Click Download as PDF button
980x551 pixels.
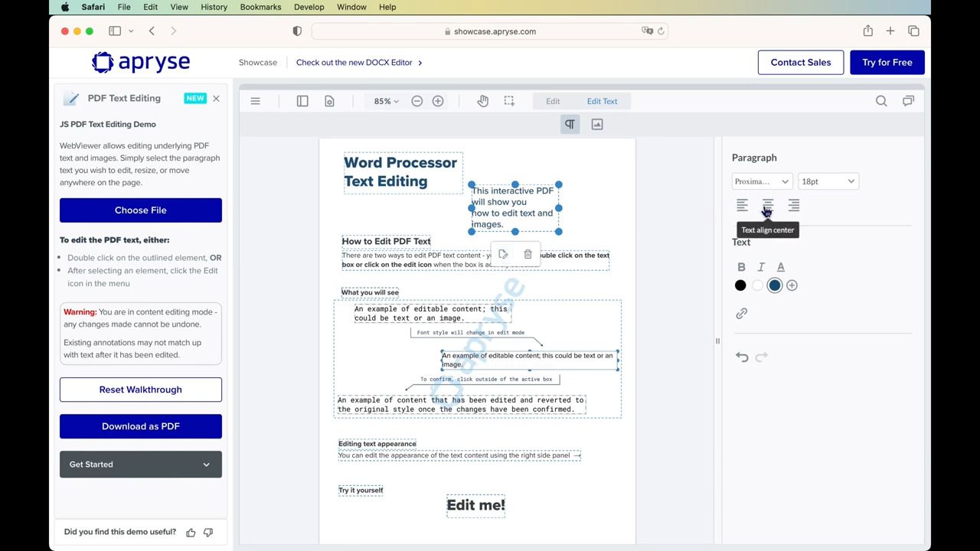click(x=141, y=426)
